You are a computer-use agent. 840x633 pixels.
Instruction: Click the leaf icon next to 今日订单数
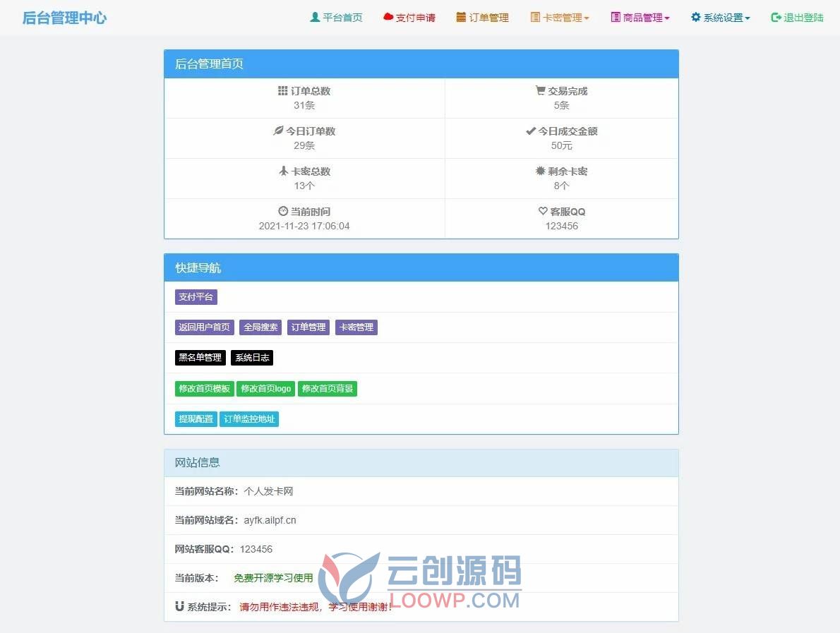[x=278, y=131]
